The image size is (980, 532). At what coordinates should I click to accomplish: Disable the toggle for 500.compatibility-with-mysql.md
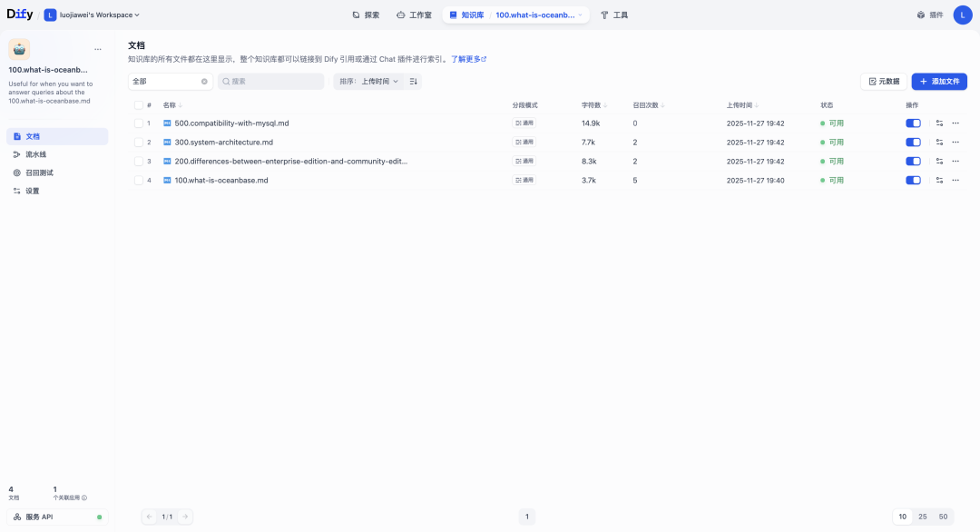[913, 123]
